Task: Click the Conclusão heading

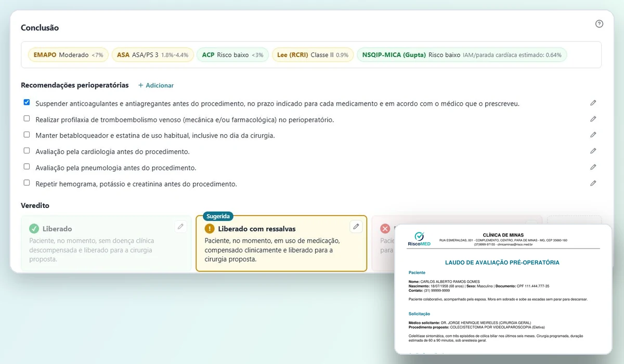Action: pos(40,28)
